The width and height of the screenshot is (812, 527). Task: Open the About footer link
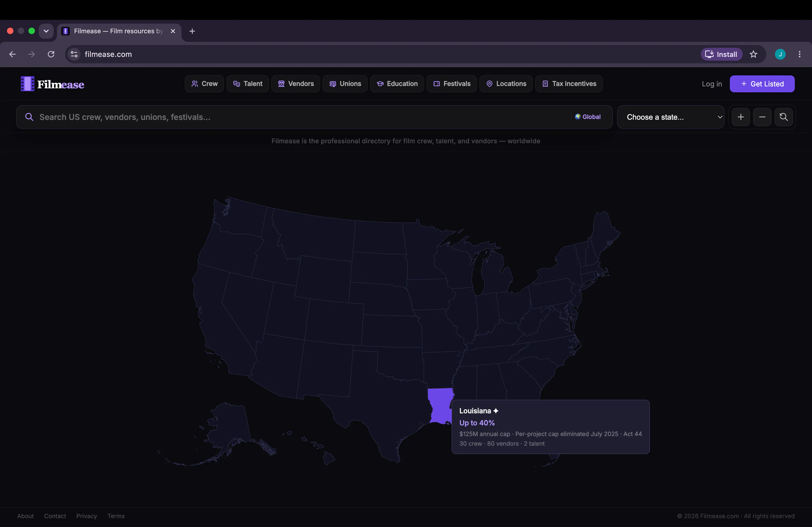(26, 516)
